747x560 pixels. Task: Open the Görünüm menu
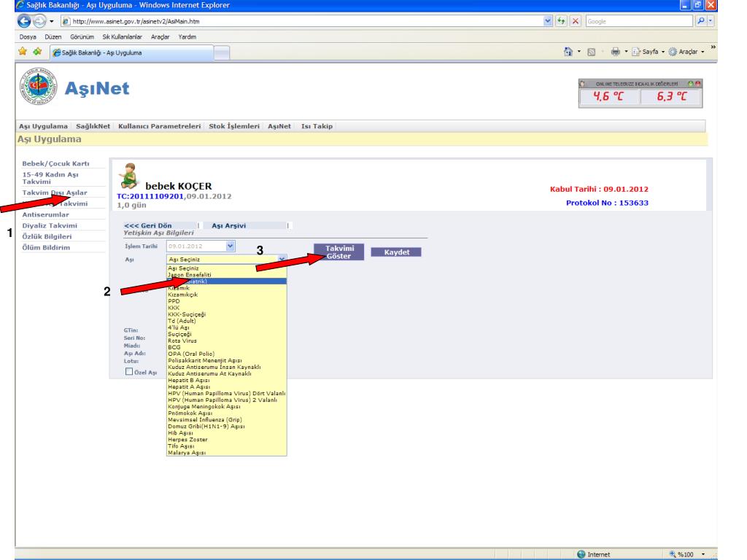(x=82, y=36)
